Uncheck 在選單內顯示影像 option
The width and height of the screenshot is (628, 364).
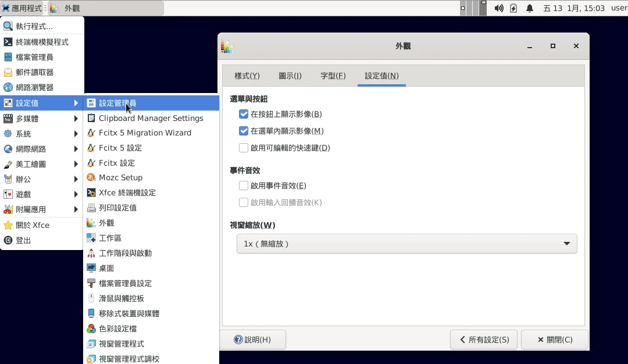[244, 131]
